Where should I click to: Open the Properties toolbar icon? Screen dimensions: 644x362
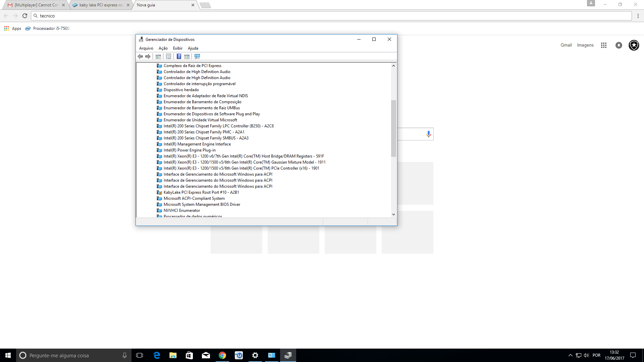coord(168,57)
